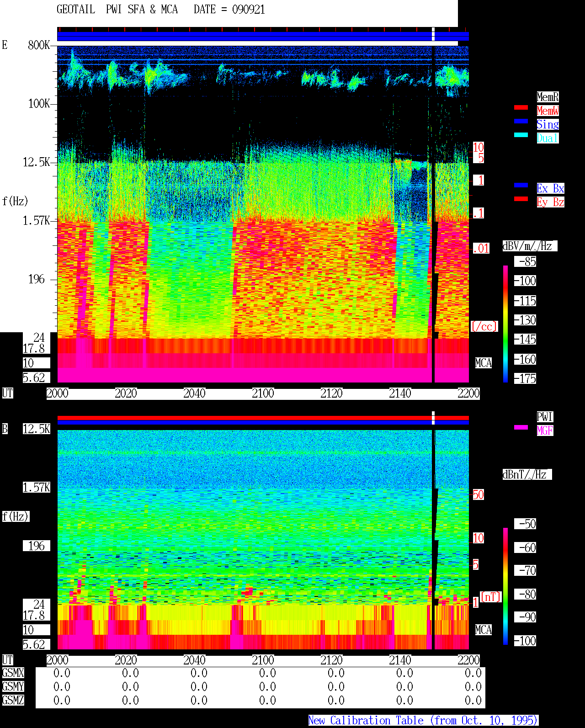Click the red '[nT]' field units label
Screen dimensions: 585x728
(x=491, y=597)
